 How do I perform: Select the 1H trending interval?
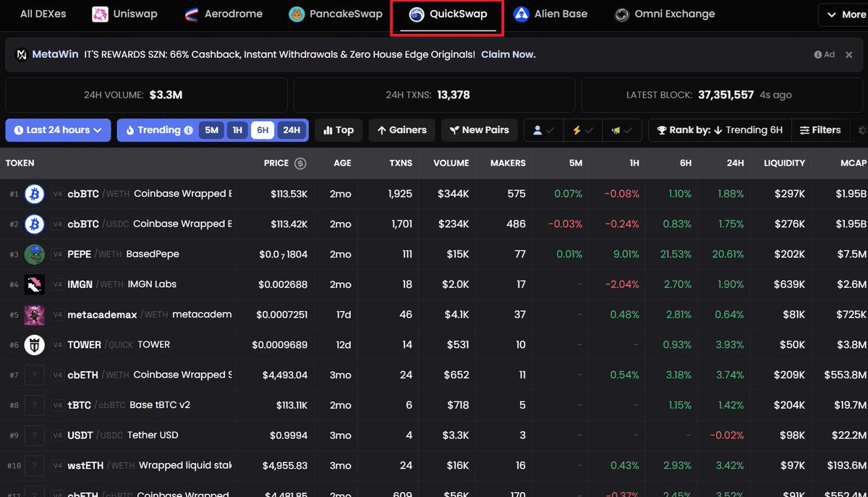click(237, 129)
